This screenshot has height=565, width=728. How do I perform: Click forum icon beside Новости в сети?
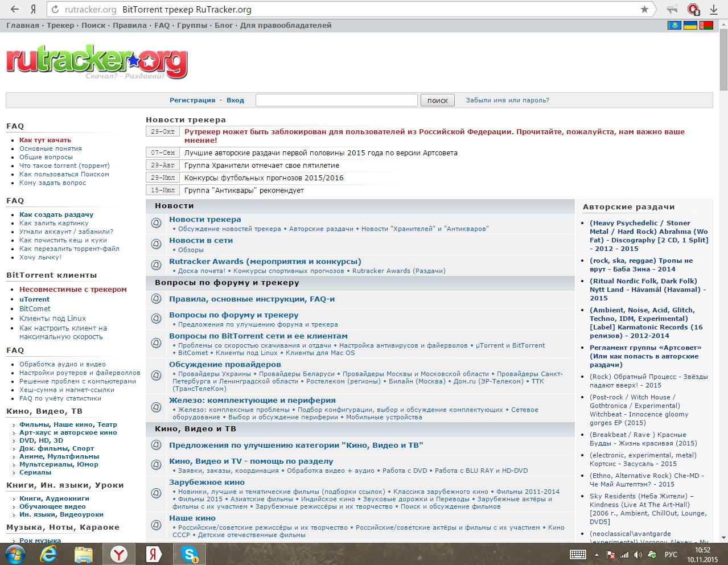(157, 244)
